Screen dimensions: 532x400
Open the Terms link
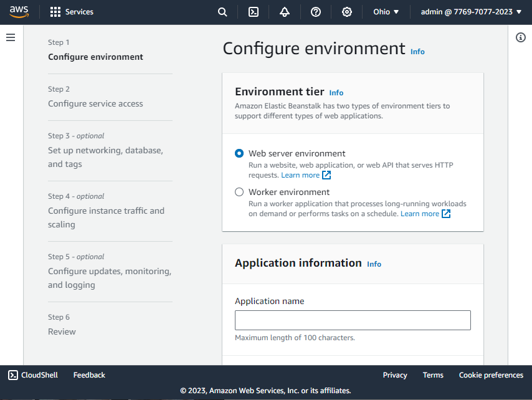(x=433, y=375)
